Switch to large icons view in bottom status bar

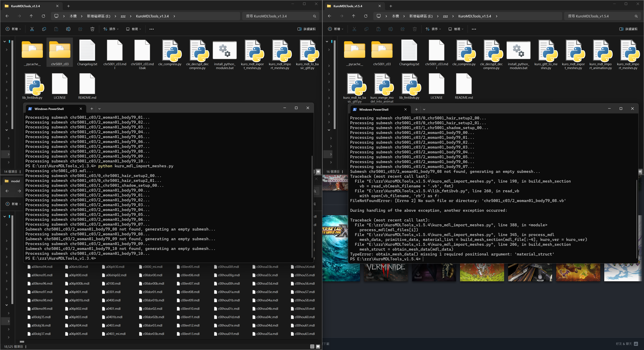point(318,346)
